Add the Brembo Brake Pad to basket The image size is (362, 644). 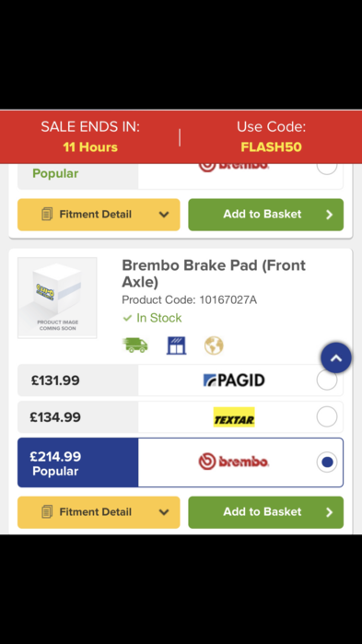coord(265,512)
